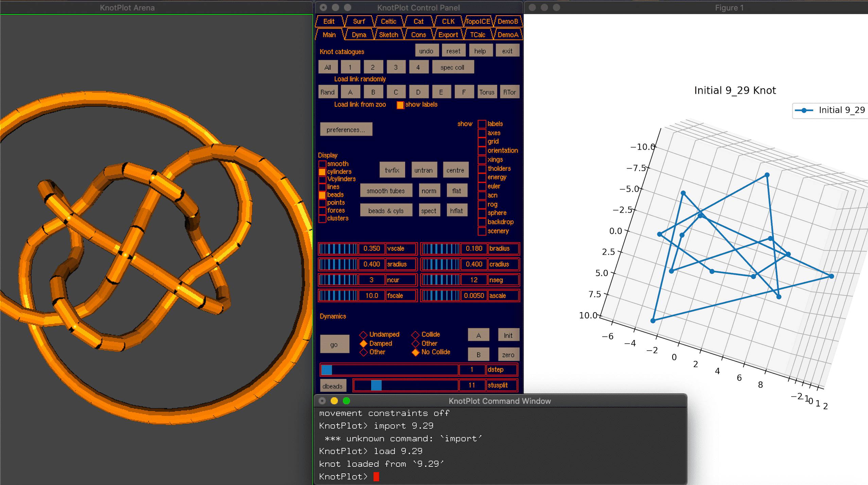Click the Init button
The width and height of the screenshot is (868, 485).
click(x=508, y=335)
